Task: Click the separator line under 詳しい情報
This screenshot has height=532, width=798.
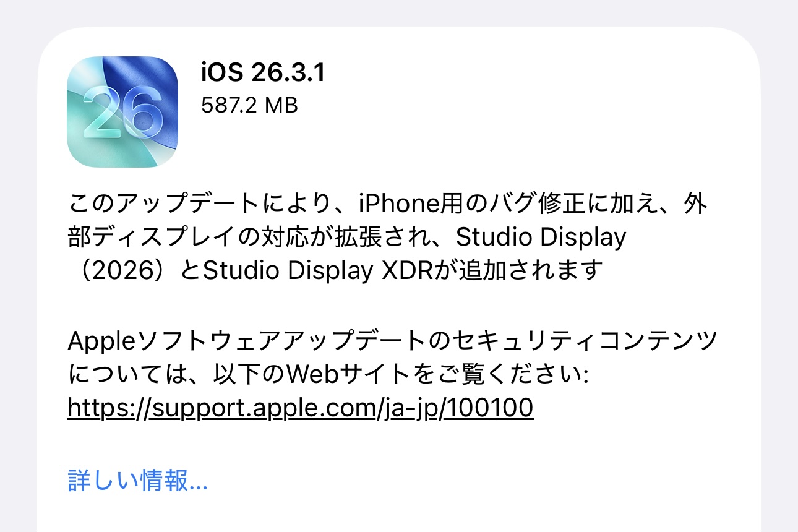Action: click(399, 530)
